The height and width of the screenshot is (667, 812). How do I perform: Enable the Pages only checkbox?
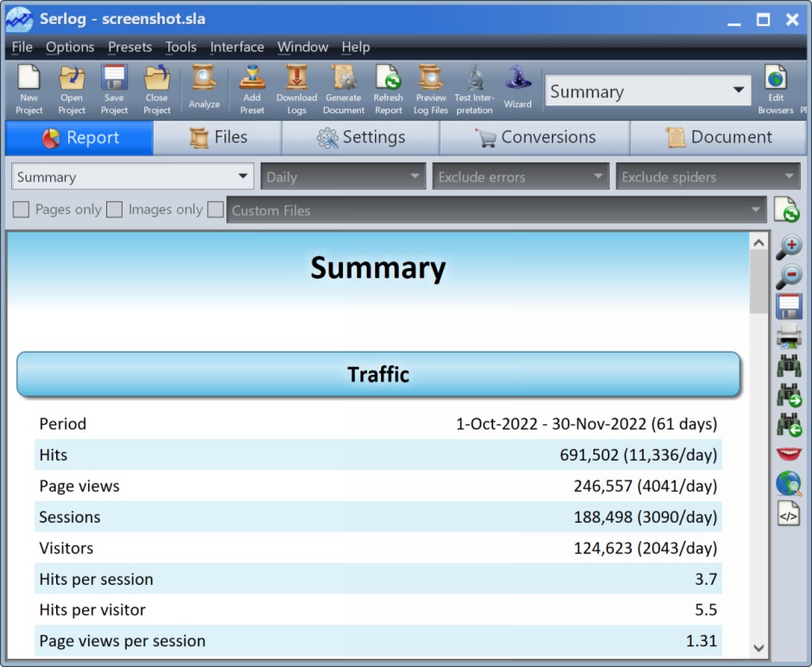(22, 209)
